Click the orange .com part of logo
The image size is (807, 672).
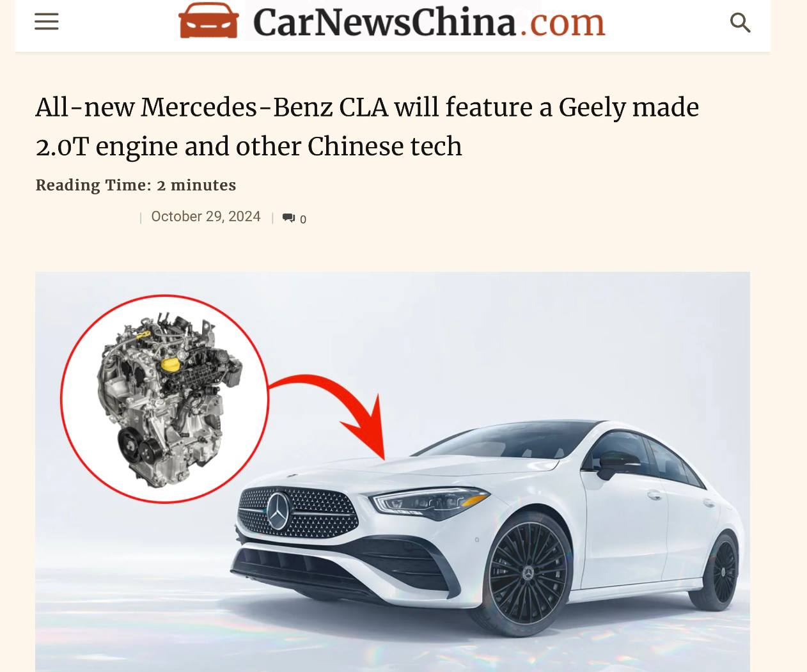pyautogui.click(x=561, y=23)
